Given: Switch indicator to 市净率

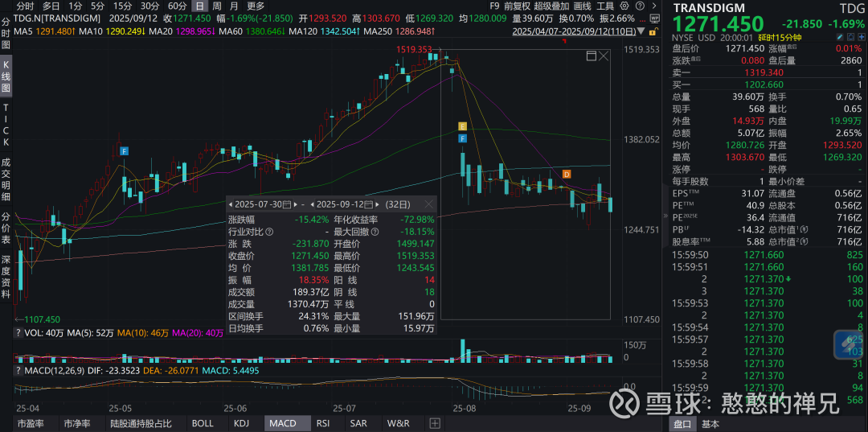Looking at the screenshot, I should tap(77, 424).
